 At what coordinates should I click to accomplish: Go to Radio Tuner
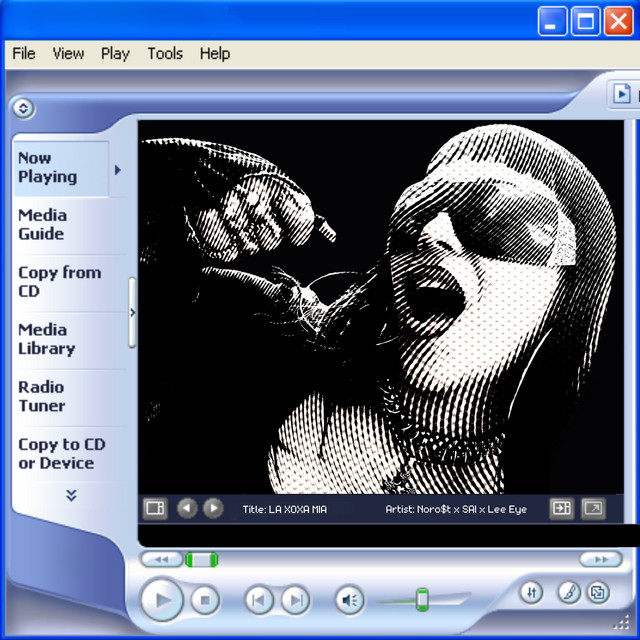(x=42, y=396)
